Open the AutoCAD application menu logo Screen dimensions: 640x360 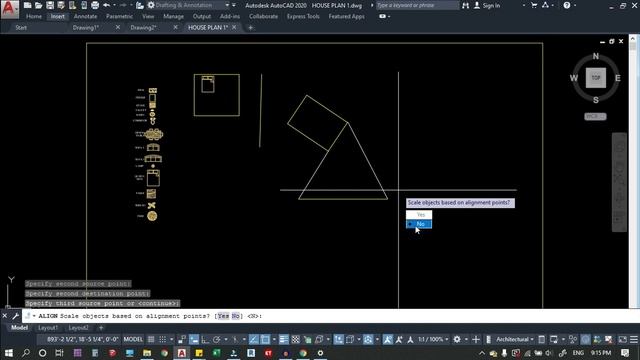tap(9, 9)
